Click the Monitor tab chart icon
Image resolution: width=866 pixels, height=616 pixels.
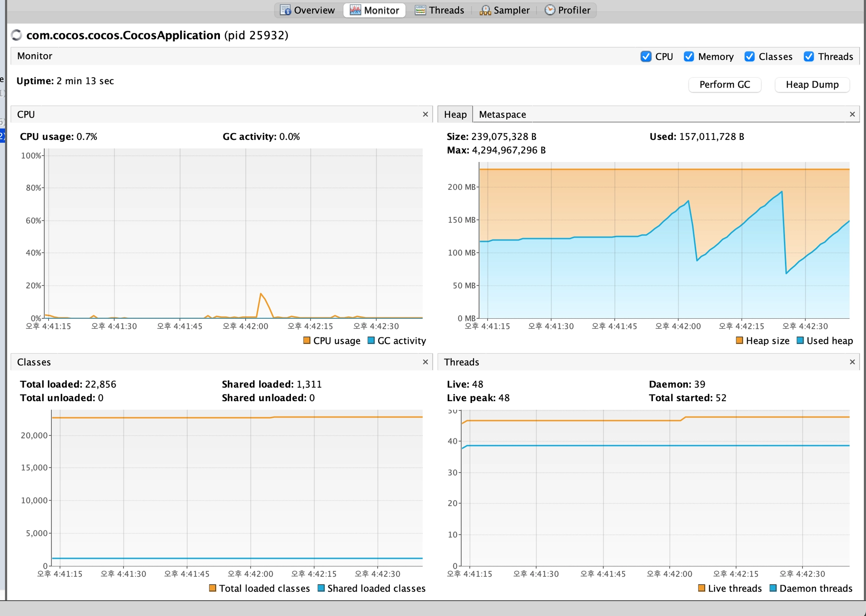point(355,10)
